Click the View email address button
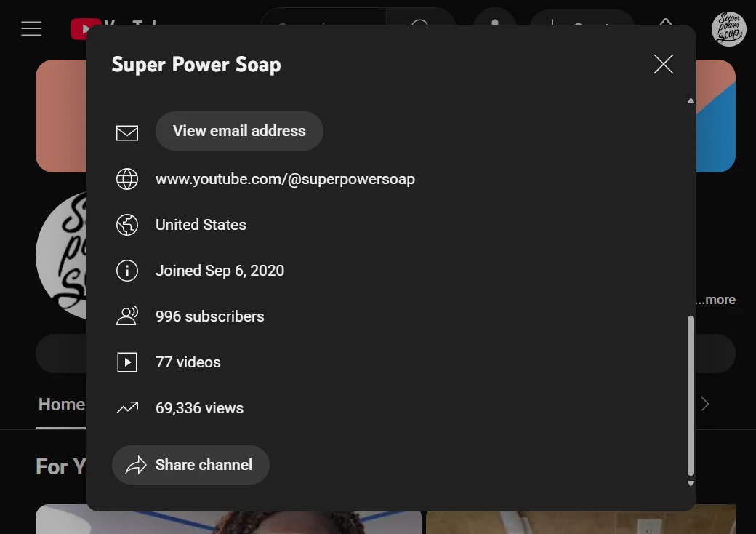Screen dimensions: 756x534 coord(239,131)
